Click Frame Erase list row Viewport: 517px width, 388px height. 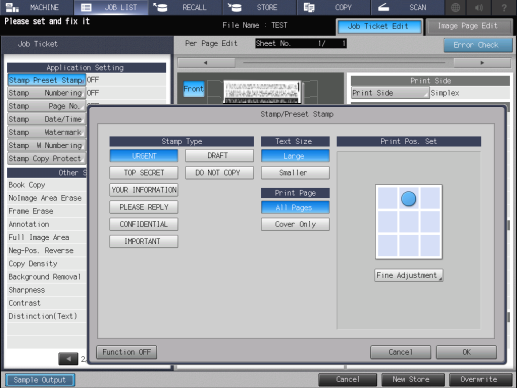pyautogui.click(x=47, y=211)
